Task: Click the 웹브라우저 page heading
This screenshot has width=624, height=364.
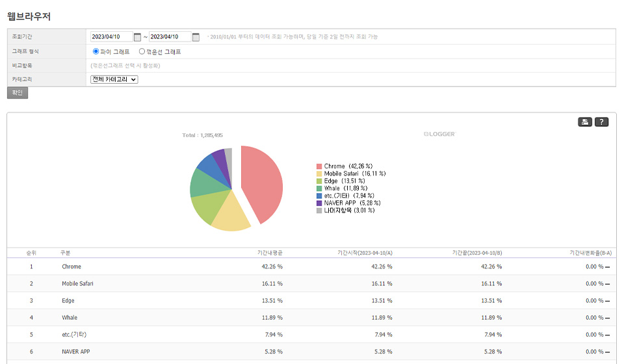Action: [29, 16]
